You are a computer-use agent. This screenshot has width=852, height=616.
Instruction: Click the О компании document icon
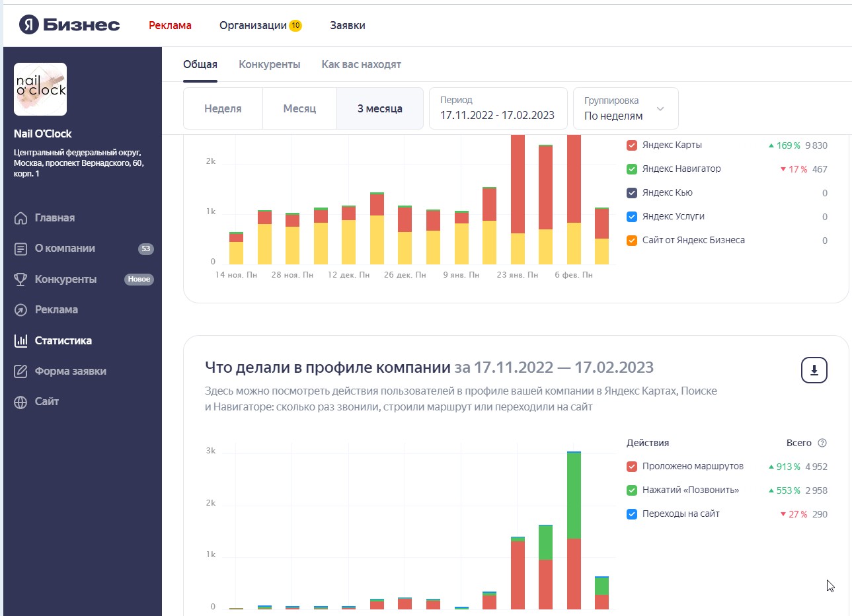point(20,249)
